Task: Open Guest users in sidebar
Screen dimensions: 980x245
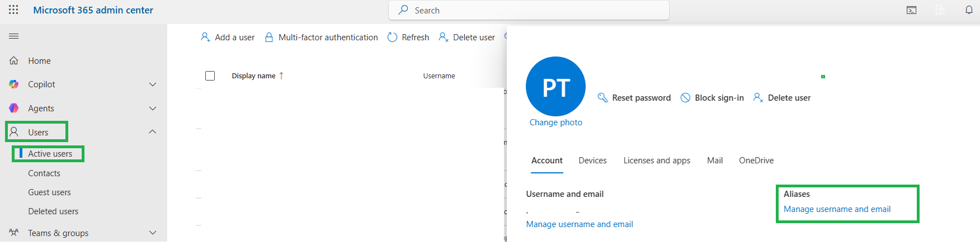Action: (x=50, y=192)
